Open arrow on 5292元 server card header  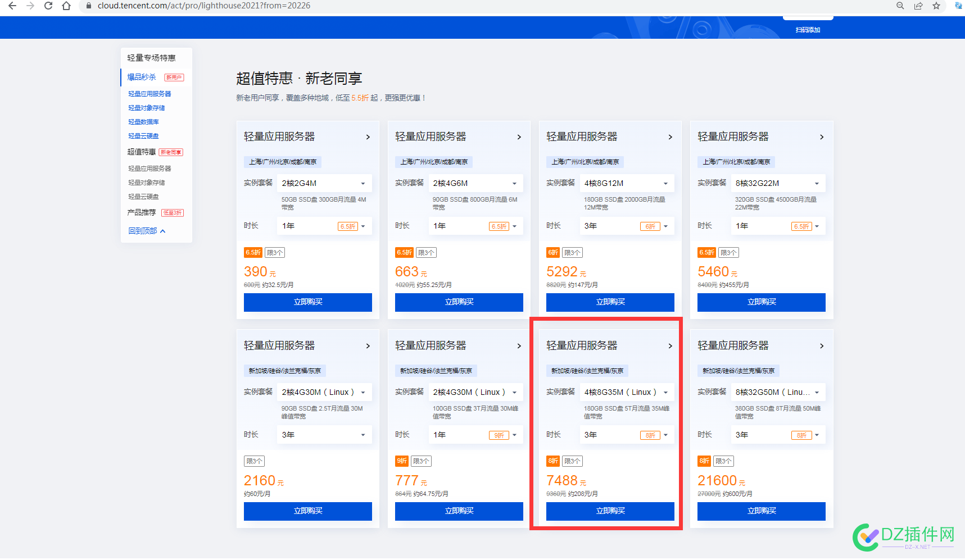[x=670, y=137]
